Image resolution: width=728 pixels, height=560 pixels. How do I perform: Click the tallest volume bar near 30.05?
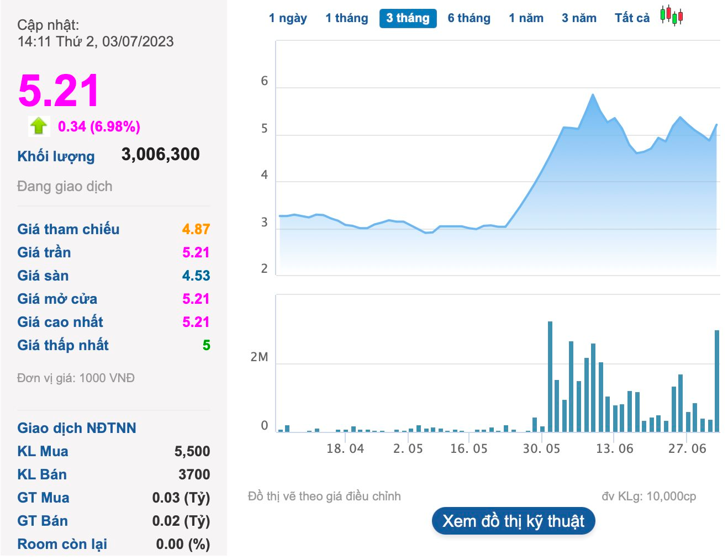coord(550,376)
